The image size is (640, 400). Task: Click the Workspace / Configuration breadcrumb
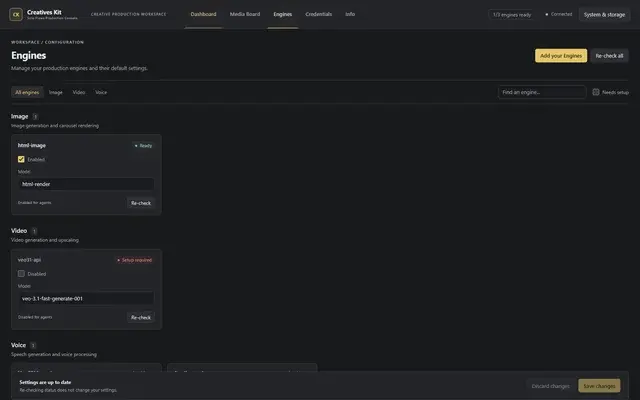coord(47,42)
